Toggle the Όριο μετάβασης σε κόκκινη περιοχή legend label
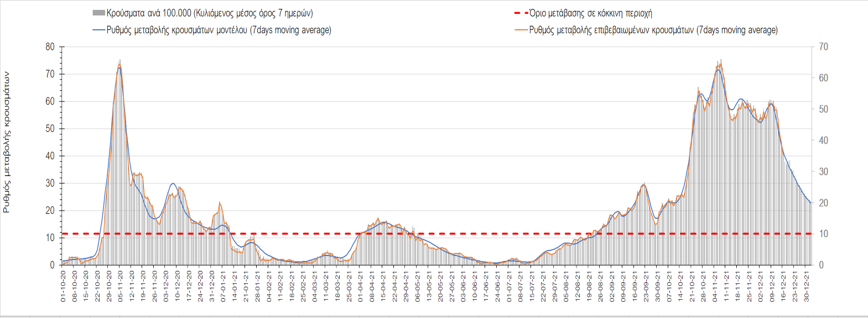The width and height of the screenshot is (868, 318). click(591, 13)
